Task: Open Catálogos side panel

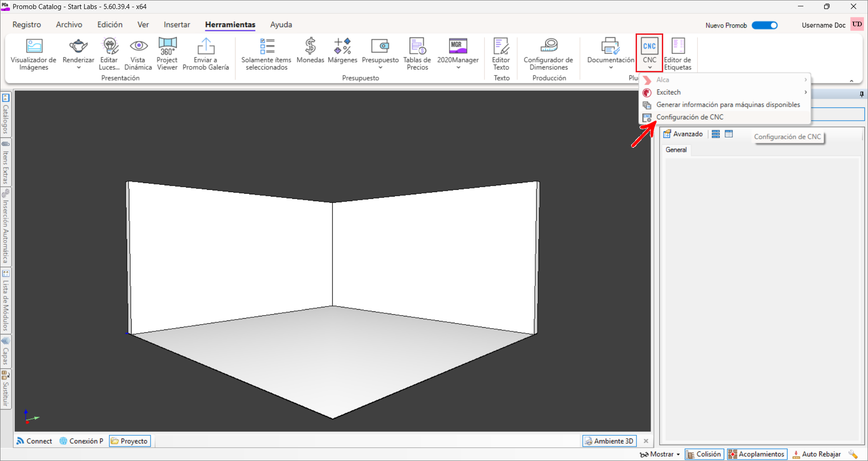Action: [x=6, y=114]
